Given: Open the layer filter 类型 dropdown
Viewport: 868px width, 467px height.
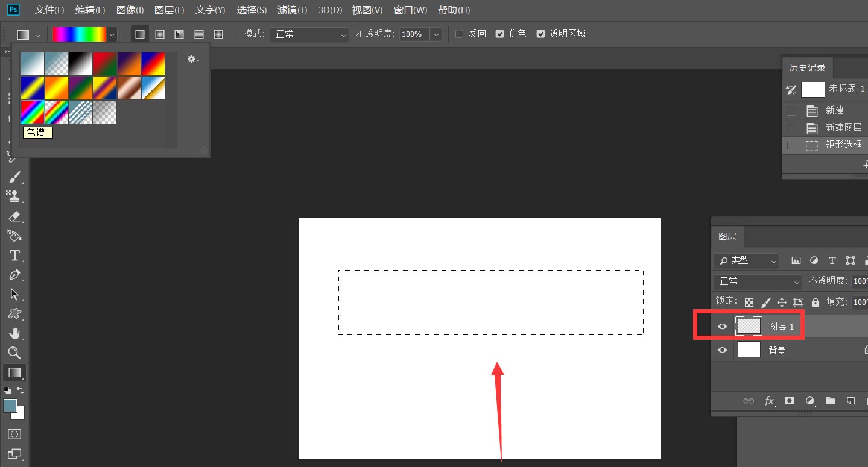Looking at the screenshot, I should (x=746, y=260).
